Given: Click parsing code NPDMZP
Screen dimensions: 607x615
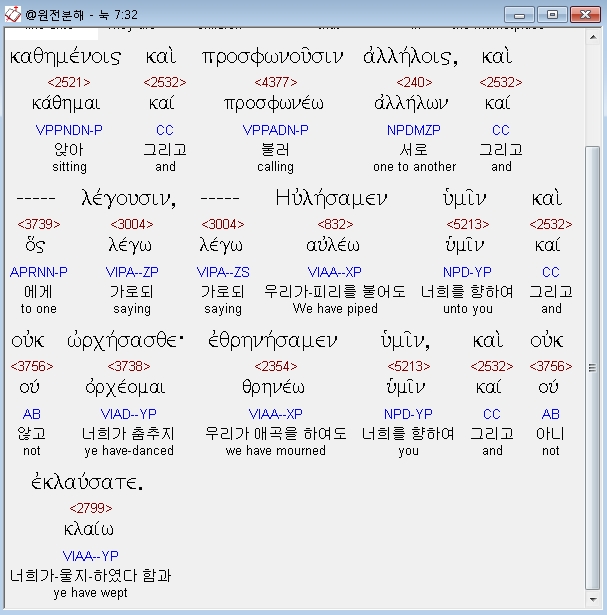Looking at the screenshot, I should coord(414,130).
